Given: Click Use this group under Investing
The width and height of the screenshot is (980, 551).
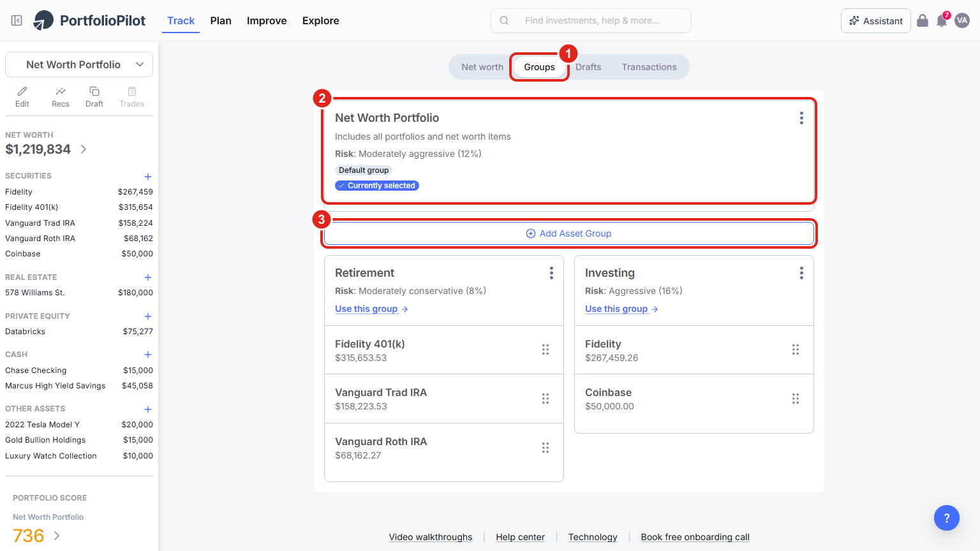Looking at the screenshot, I should pyautogui.click(x=621, y=309).
